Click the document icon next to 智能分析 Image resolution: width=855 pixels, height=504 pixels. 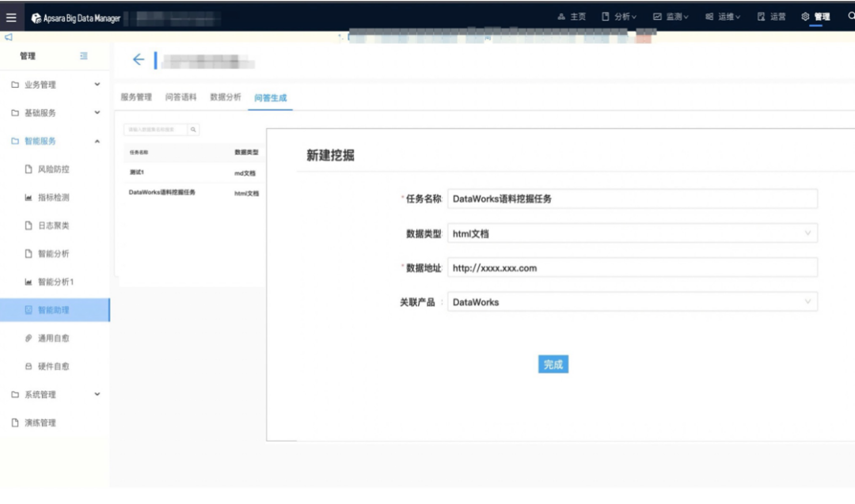28,253
